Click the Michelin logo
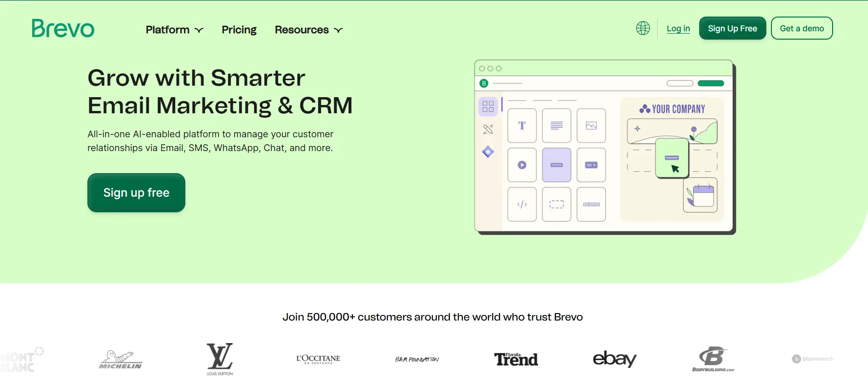 [121, 360]
